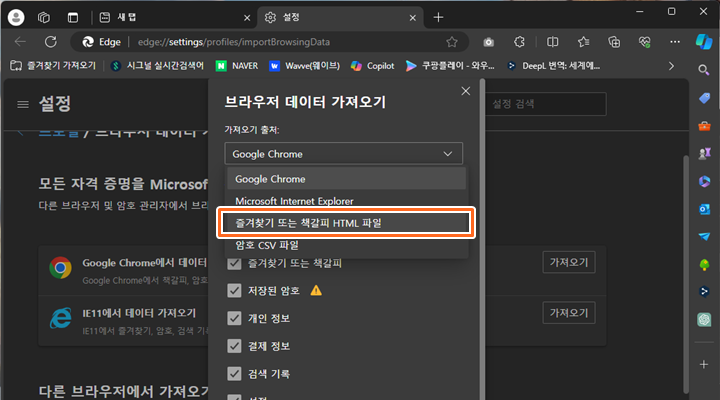Viewport: 720px width, 400px height.
Task: Open the settings and more menu
Action: pyautogui.click(x=675, y=42)
